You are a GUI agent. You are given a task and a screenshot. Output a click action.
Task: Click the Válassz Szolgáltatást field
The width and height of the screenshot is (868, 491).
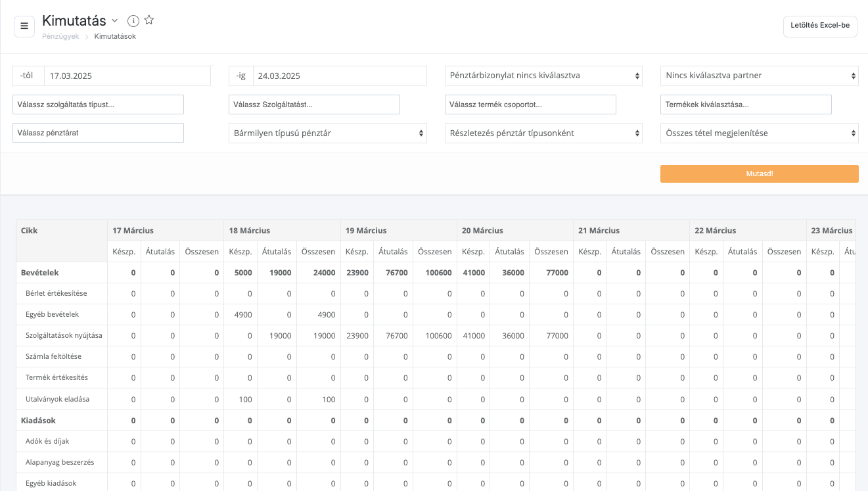pos(314,105)
